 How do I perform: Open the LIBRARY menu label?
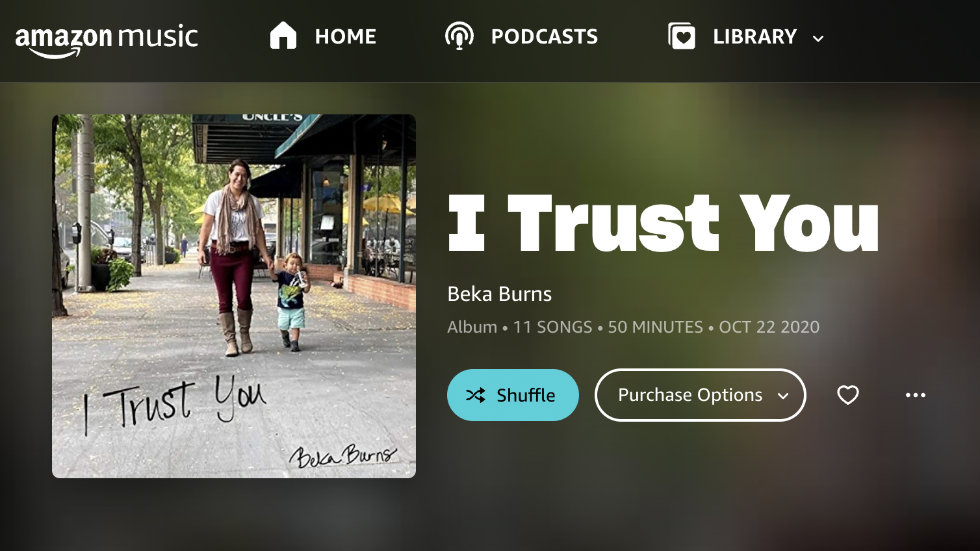pyautogui.click(x=754, y=36)
